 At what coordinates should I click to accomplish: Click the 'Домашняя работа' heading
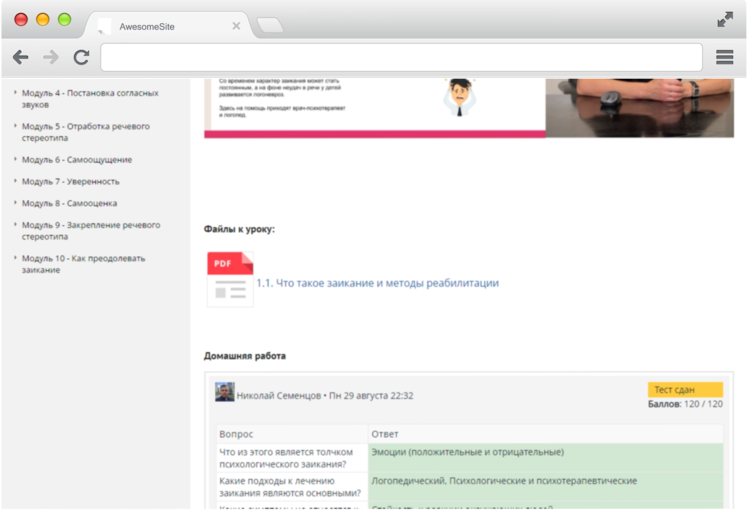(x=245, y=356)
